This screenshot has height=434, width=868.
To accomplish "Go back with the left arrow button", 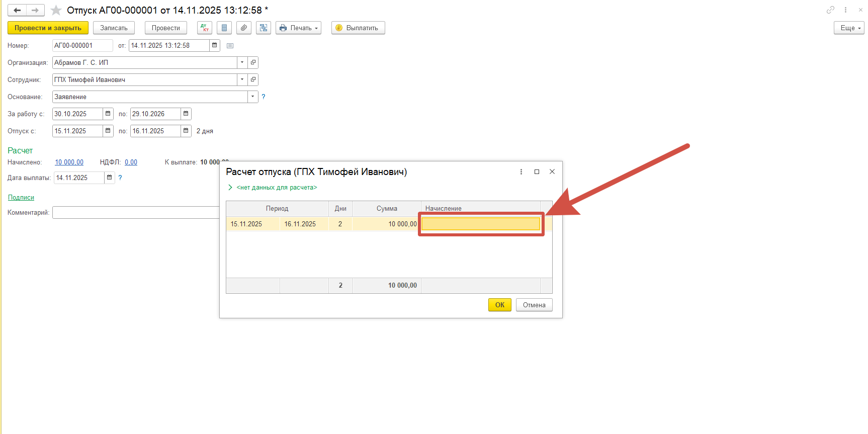I will click(x=17, y=10).
